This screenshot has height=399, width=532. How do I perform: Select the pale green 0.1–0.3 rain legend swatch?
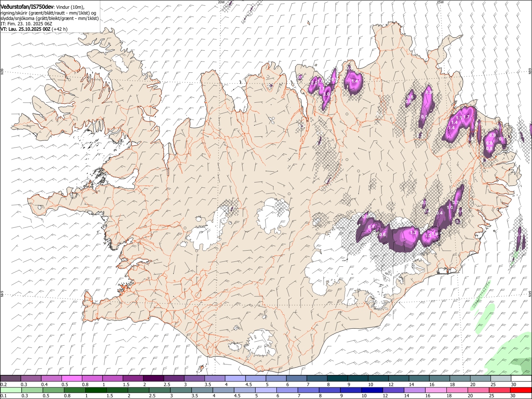coord(10,390)
